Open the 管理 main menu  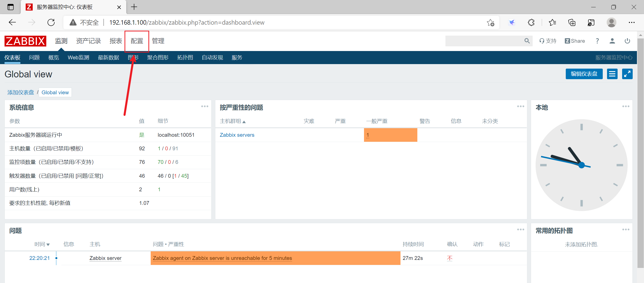158,41
